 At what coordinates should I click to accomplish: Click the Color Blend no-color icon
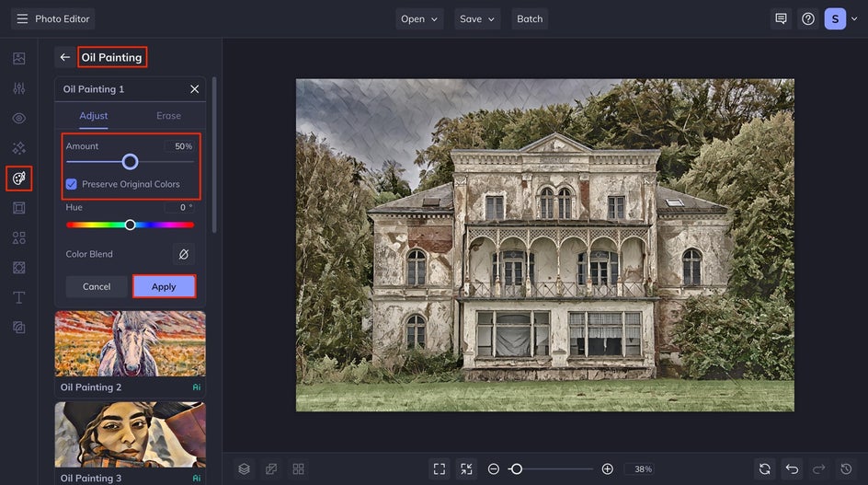(184, 254)
